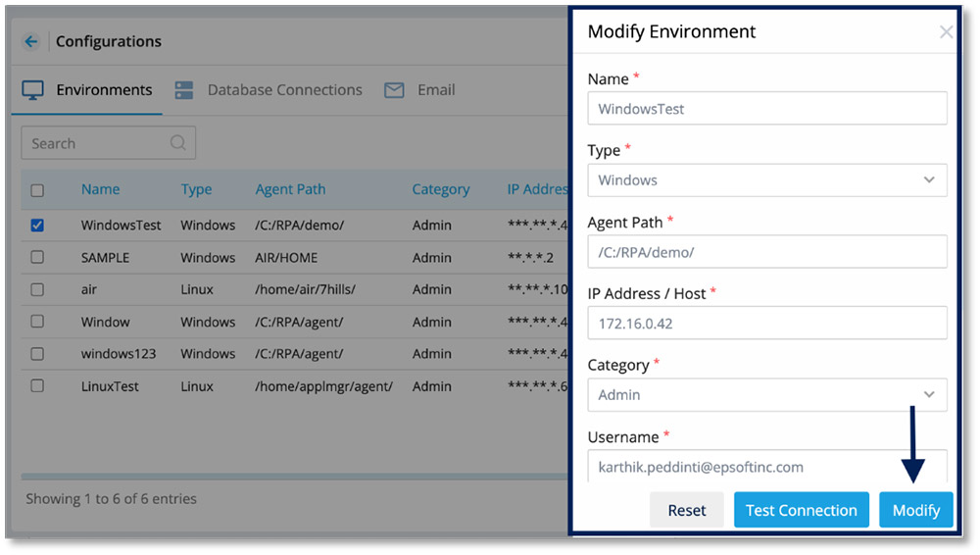Image resolution: width=980 pixels, height=555 pixels.
Task: Expand the Category dropdown showing Admin
Action: pos(767,395)
